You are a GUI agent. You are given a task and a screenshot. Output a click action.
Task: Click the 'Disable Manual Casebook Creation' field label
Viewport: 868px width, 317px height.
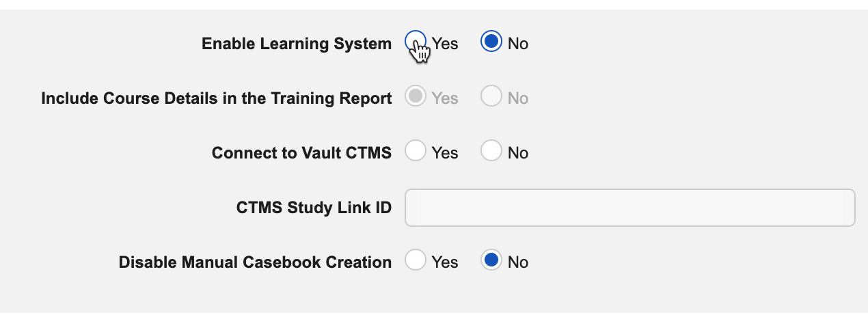point(255,262)
